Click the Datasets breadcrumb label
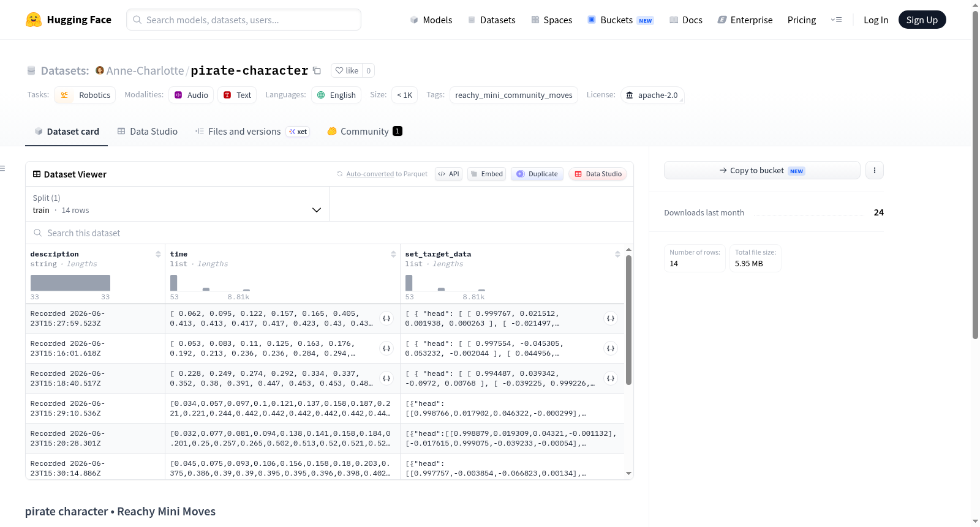The height and width of the screenshot is (527, 980). 65,71
